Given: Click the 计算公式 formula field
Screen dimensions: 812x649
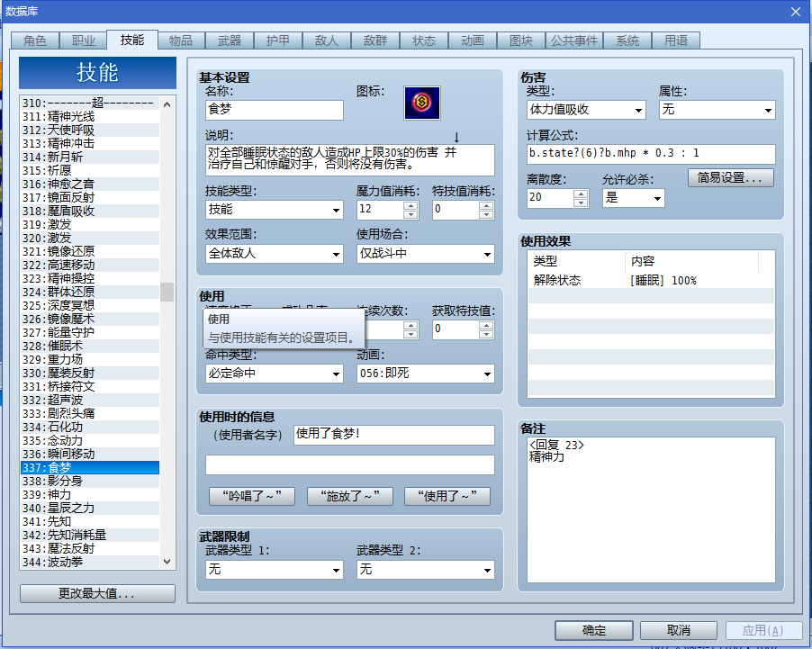Looking at the screenshot, I should pyautogui.click(x=651, y=154).
